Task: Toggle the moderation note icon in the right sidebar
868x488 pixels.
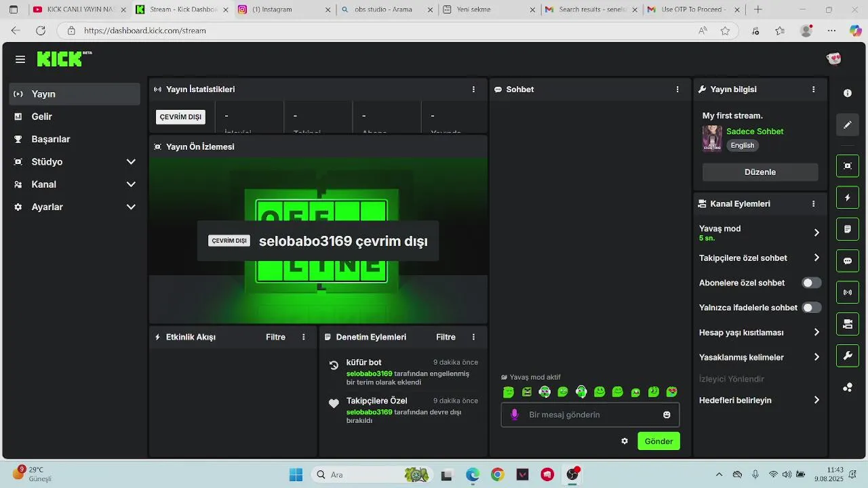Action: pos(848,229)
